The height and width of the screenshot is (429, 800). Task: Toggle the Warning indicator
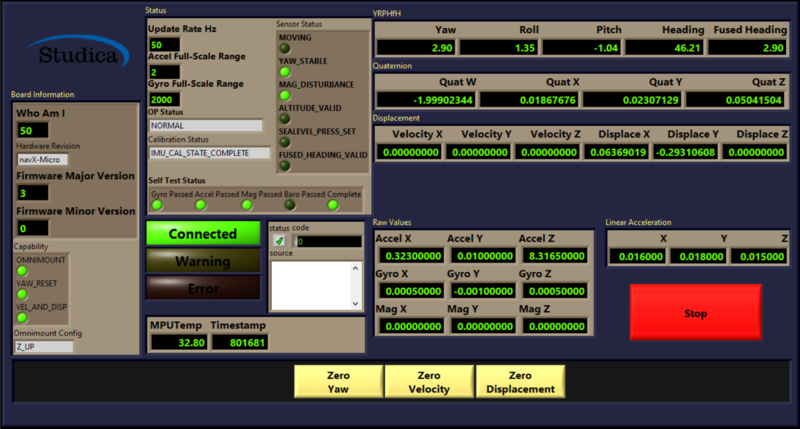pos(203,261)
